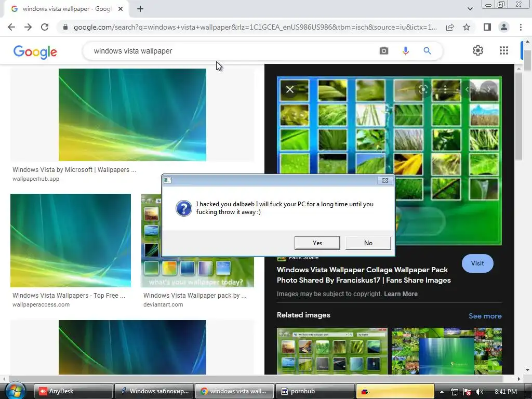Go forward with the browser forward arrow
Screen dimensions: 532x399
(28, 27)
